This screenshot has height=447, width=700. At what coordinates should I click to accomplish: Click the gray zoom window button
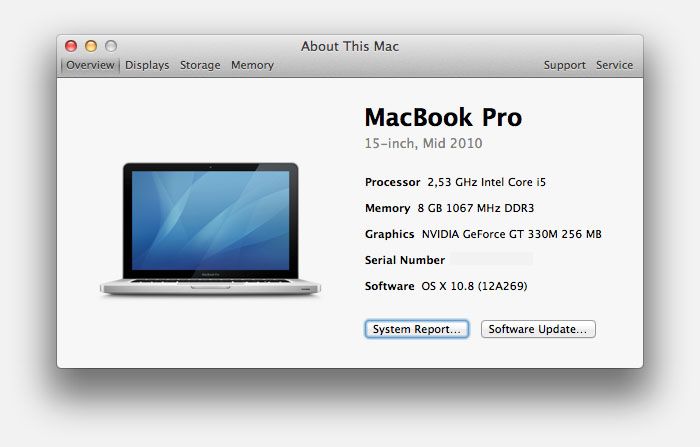click(111, 46)
